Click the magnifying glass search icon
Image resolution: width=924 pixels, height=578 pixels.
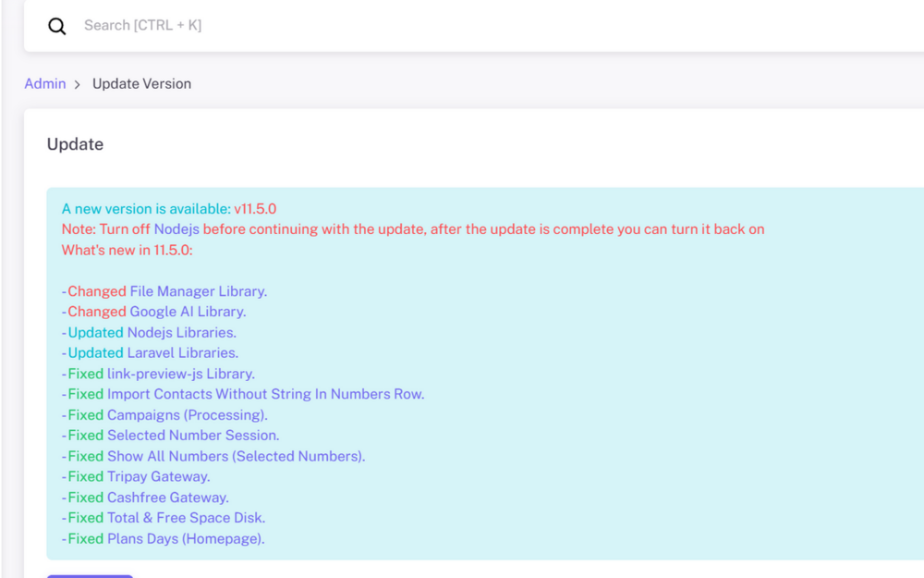(57, 26)
